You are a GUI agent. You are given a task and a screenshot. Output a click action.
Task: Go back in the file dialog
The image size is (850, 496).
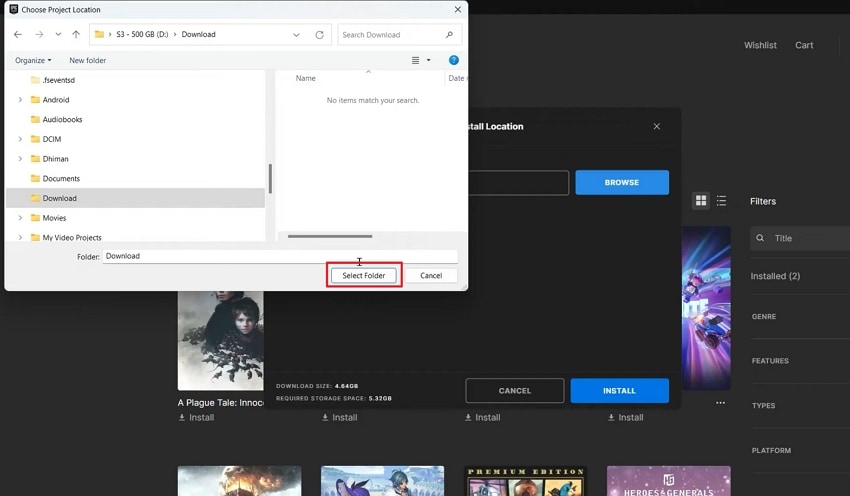point(18,34)
